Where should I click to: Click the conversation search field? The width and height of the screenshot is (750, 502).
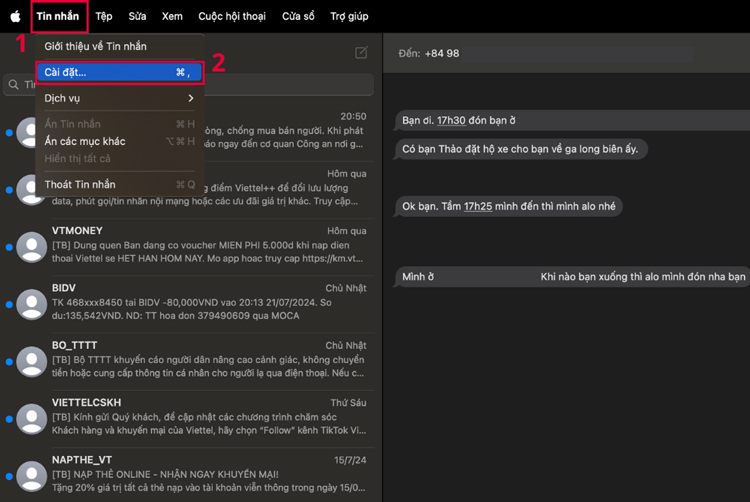click(x=188, y=85)
